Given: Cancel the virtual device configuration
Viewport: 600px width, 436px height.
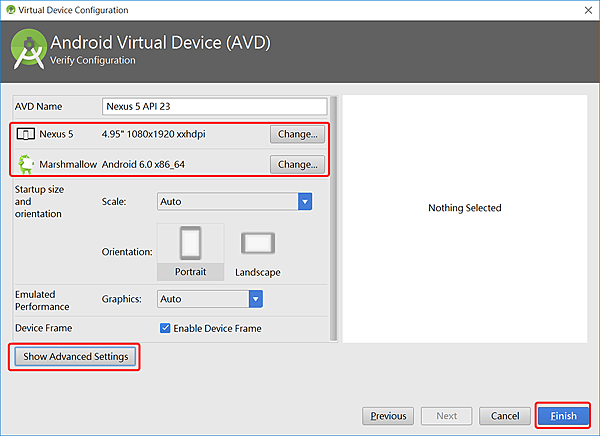Looking at the screenshot, I should [505, 416].
